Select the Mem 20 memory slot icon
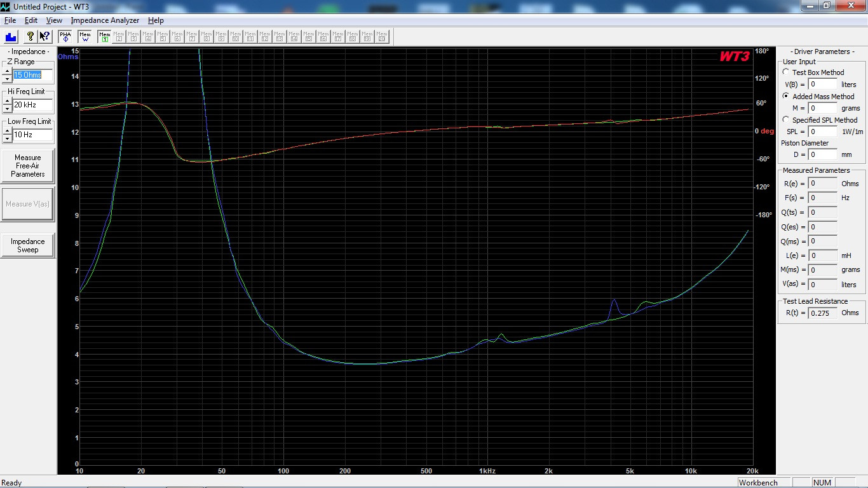This screenshot has width=868, height=488. [x=382, y=36]
